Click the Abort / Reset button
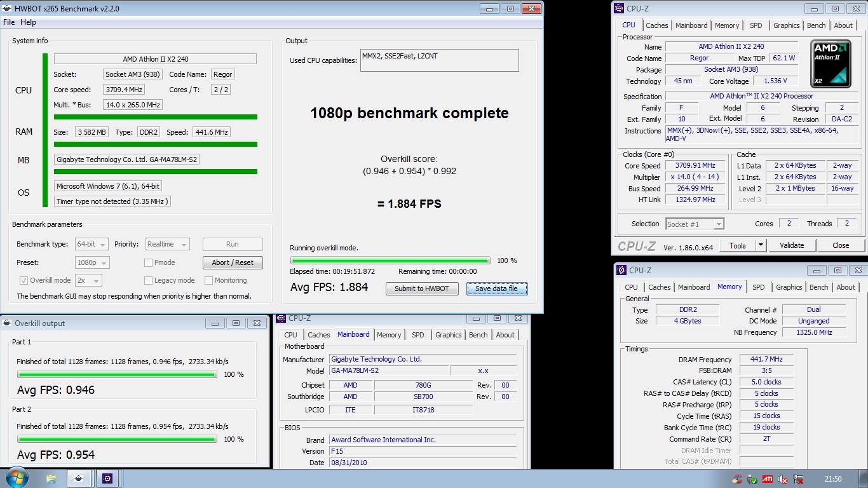868x488 pixels. click(233, 262)
